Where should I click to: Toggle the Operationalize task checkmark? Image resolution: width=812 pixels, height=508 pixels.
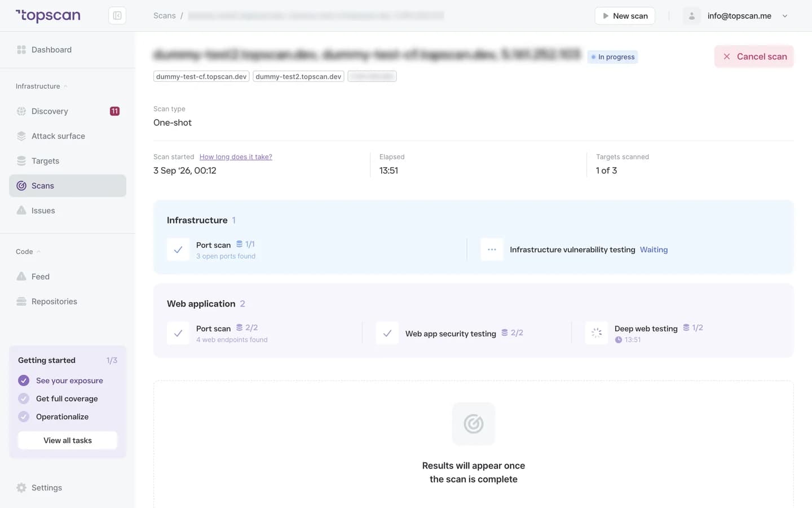[24, 417]
